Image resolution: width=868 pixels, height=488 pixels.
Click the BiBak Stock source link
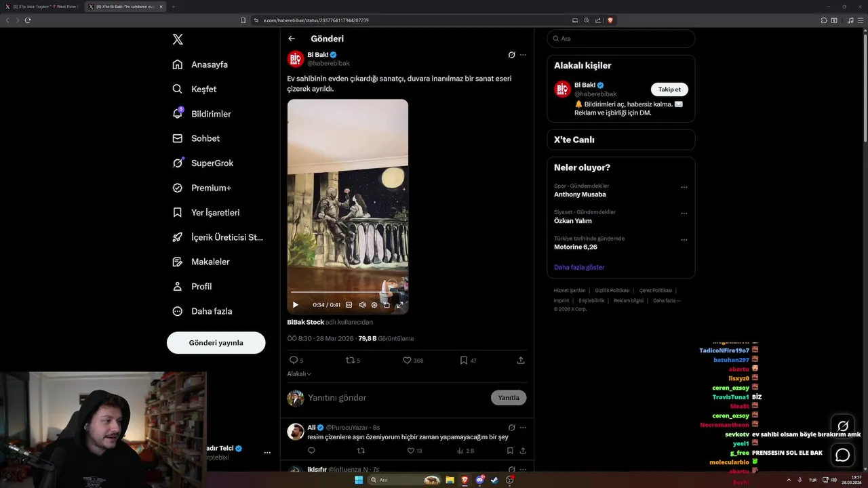tap(306, 322)
